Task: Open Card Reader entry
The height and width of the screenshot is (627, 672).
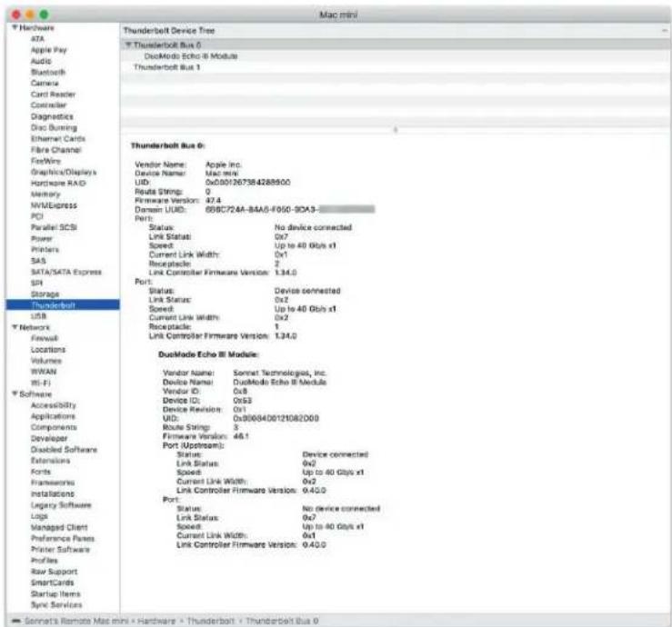Action: point(53,95)
